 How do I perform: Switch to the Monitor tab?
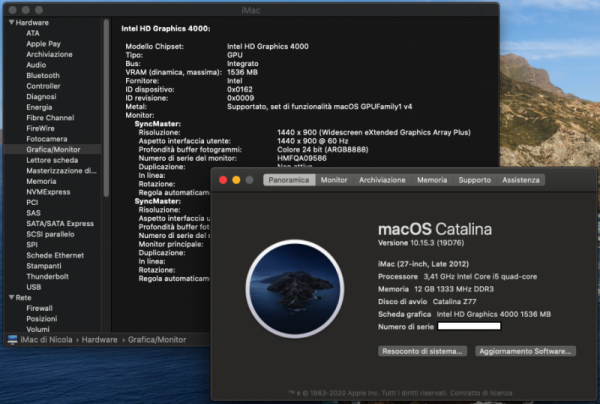tap(334, 180)
